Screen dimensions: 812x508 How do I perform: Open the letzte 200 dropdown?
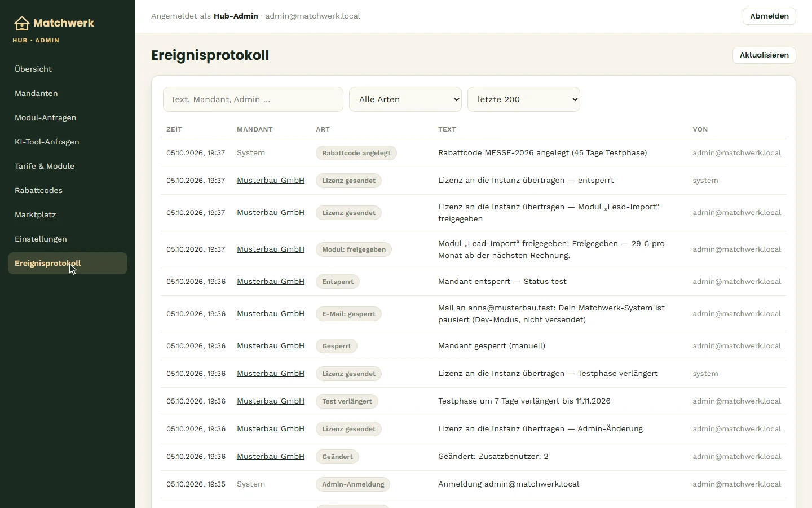point(524,99)
